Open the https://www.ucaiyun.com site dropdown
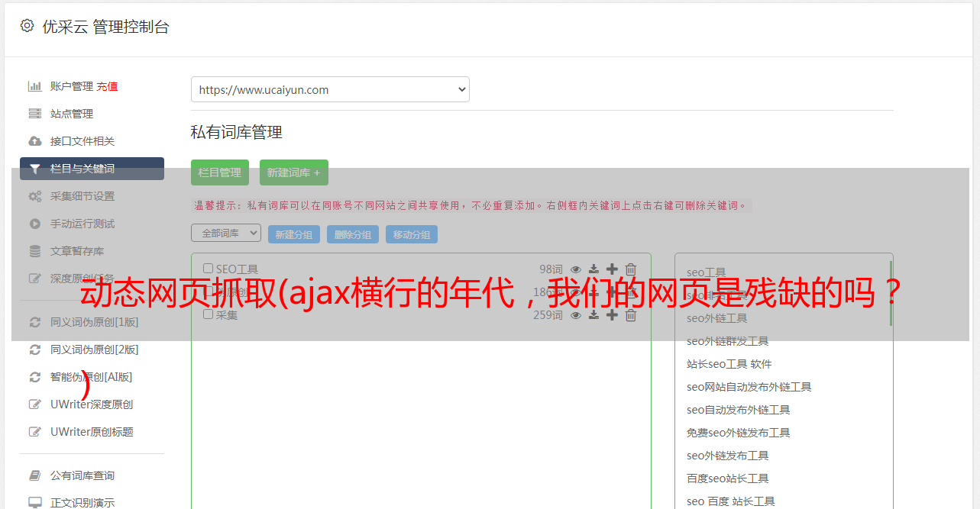This screenshot has width=980, height=509. click(330, 89)
